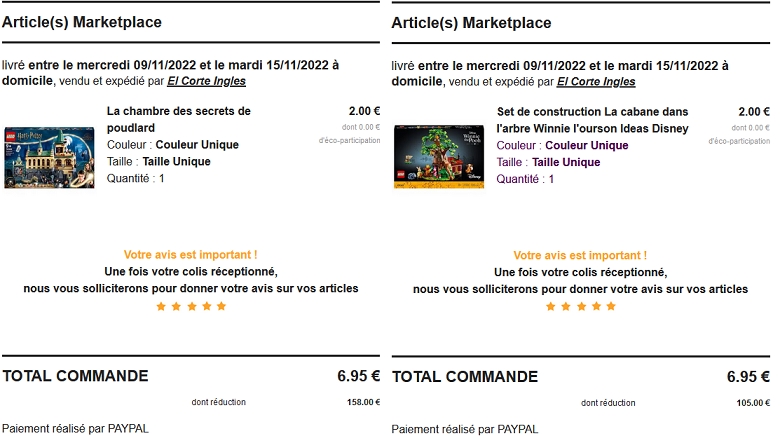Viewport: 780px width, 436px height.
Task: Open El Corte Ingles link in right order
Action: click(596, 82)
